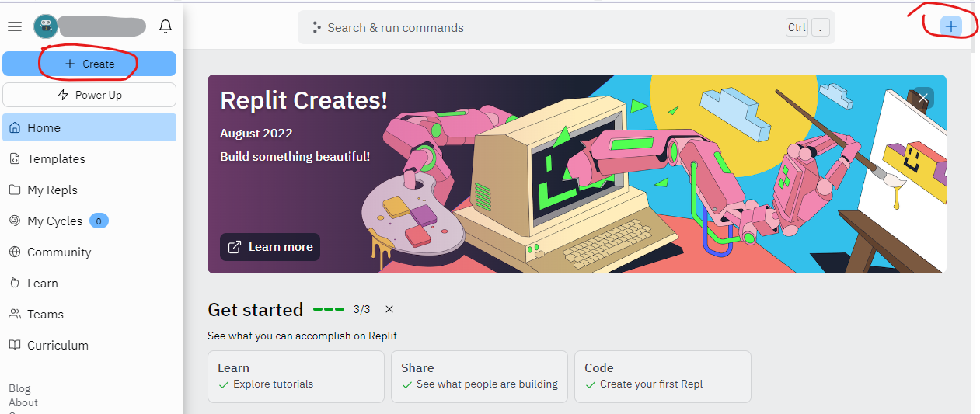Open the Code Create your first Repl card

tap(663, 377)
